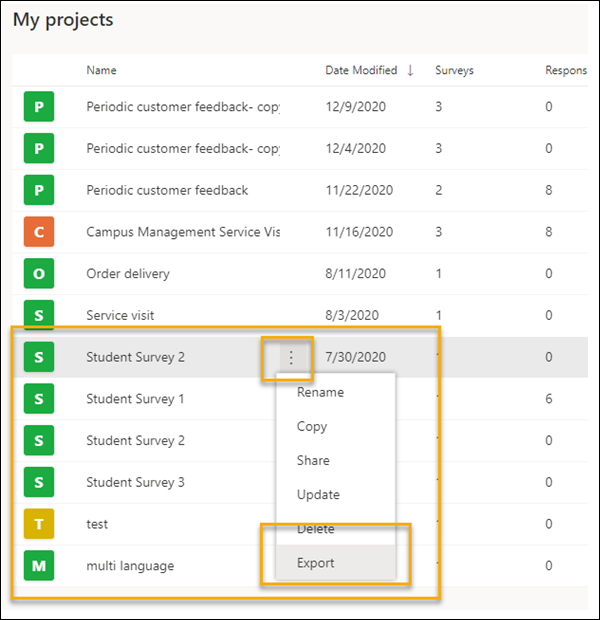
Task: Sort by the Name column header
Action: click(101, 70)
